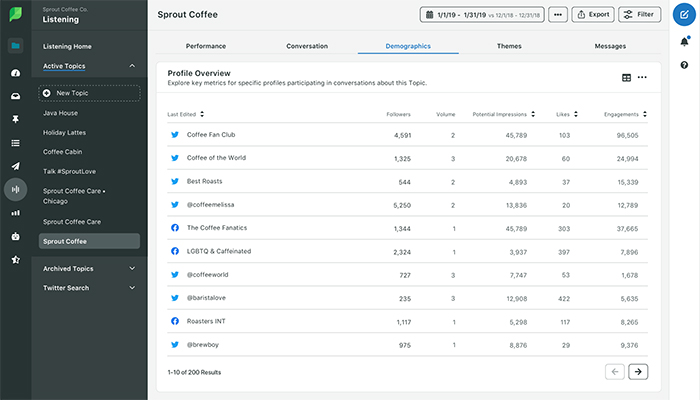Sort by Last Edited arrows

tap(202, 114)
